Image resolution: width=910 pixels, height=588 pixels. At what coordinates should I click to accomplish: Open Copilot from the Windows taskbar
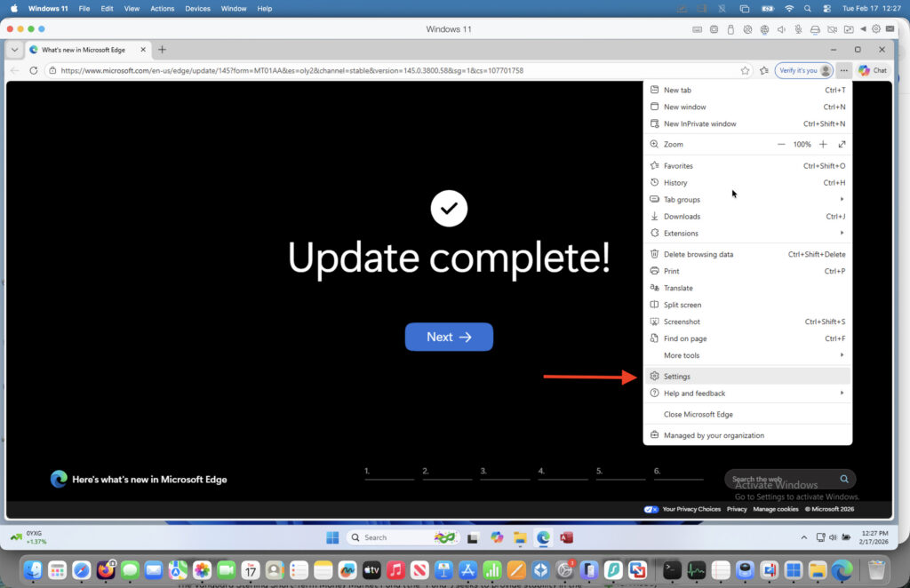[496, 536]
